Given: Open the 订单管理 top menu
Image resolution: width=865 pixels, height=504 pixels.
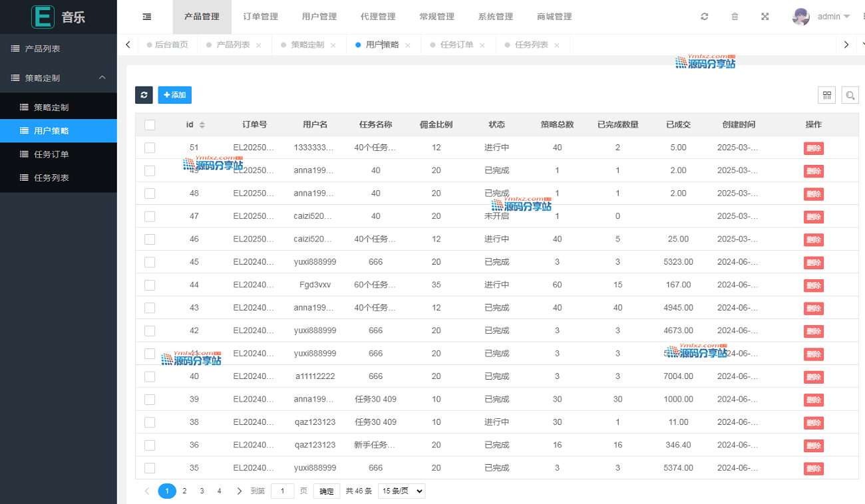Looking at the screenshot, I should [260, 17].
